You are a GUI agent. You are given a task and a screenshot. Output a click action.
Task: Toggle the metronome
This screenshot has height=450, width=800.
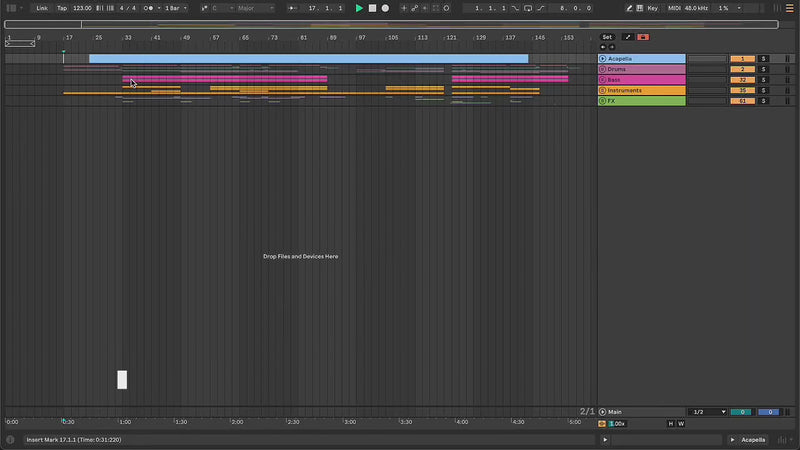click(x=150, y=8)
